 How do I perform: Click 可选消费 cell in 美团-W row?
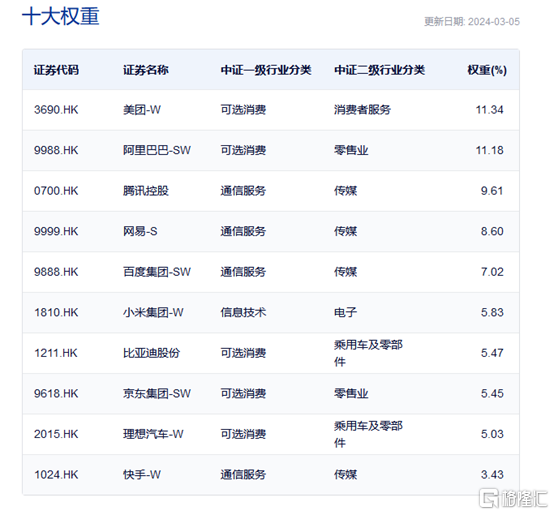click(243, 110)
